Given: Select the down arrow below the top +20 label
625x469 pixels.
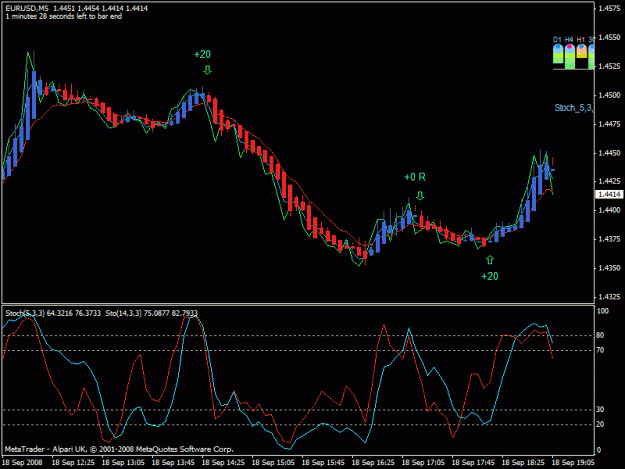Looking at the screenshot, I should (x=207, y=71).
